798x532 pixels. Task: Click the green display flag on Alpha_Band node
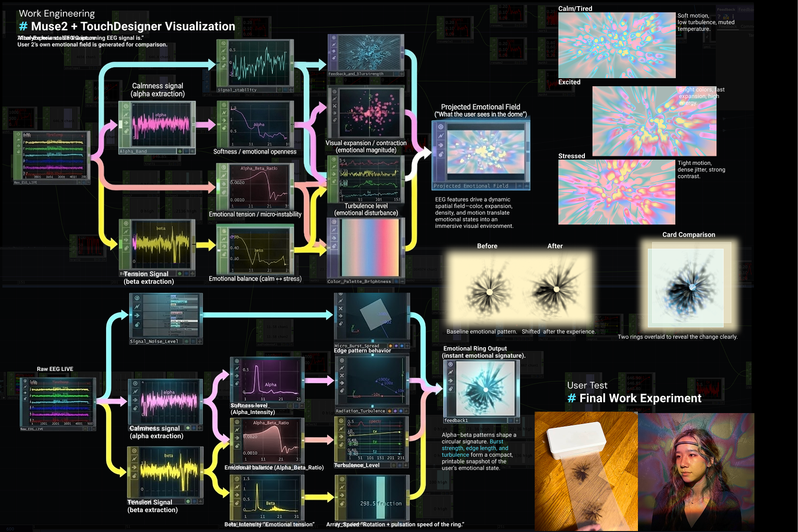tap(179, 151)
